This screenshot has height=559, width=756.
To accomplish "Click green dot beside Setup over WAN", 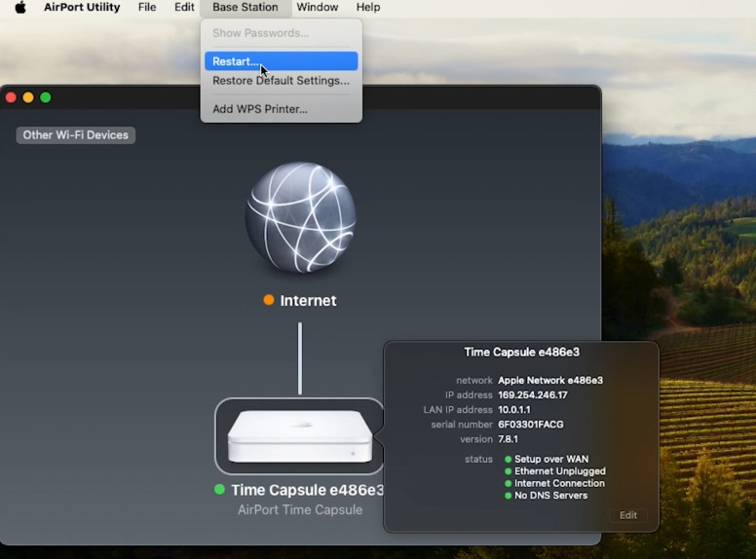I will [508, 460].
